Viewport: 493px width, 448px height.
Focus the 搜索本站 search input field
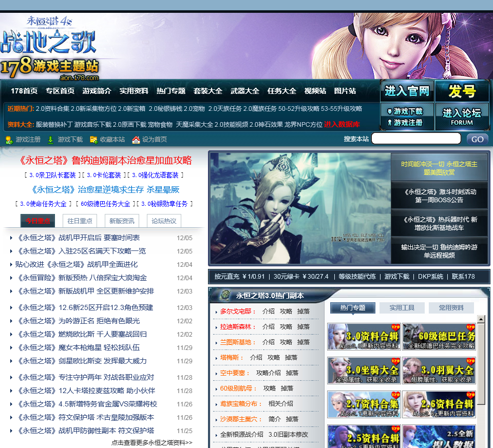[x=416, y=139]
